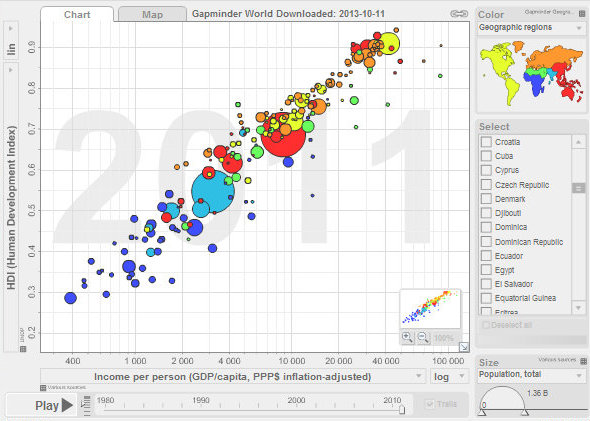Click the country list scroll up arrow
Screen dimensions: 590x421
tap(578, 142)
